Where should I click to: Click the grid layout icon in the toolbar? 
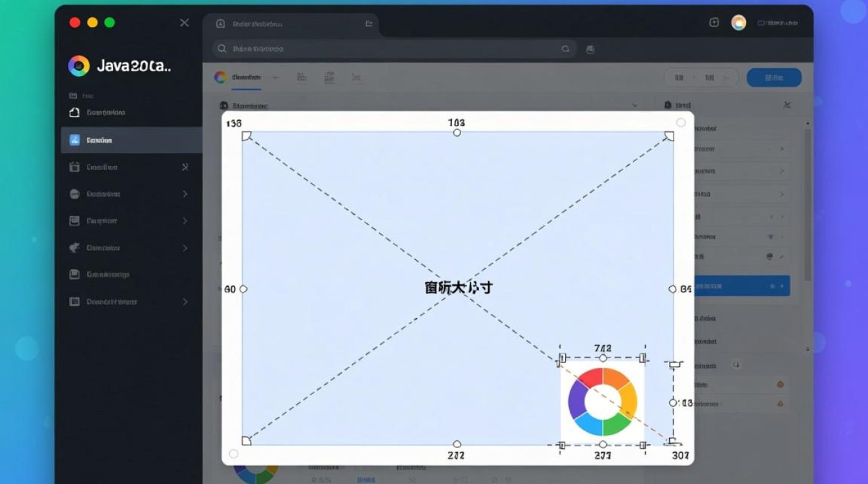(x=329, y=77)
